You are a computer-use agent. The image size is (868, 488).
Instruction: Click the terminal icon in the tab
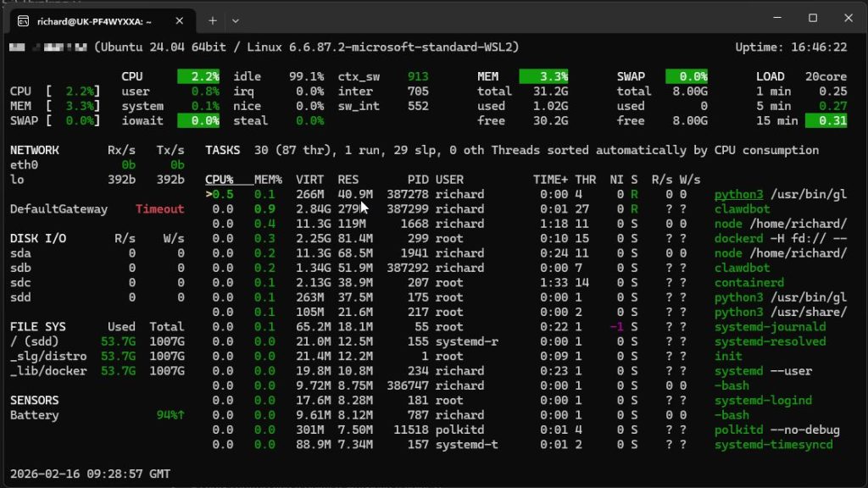[x=24, y=20]
